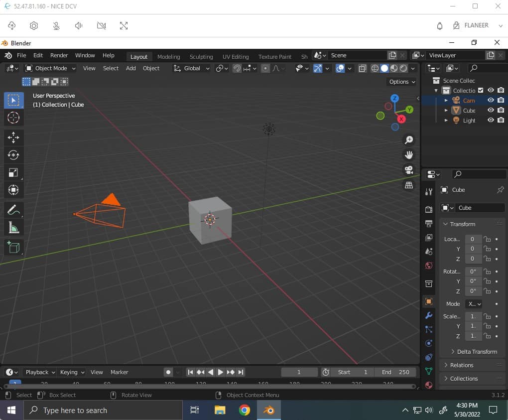508x420 pixels.
Task: Uncheck the Collection exclude checkbox
Action: point(481,90)
